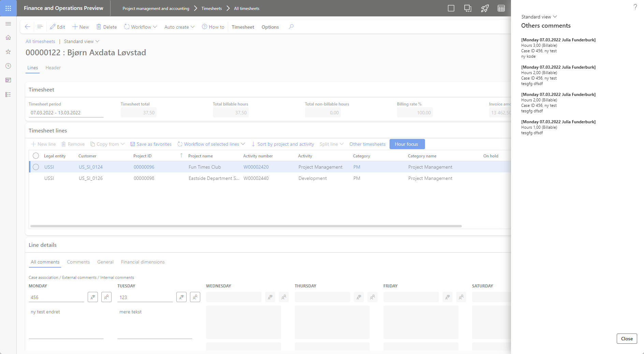Open activity number W00002420 link
644x354 pixels.
pyautogui.click(x=256, y=167)
